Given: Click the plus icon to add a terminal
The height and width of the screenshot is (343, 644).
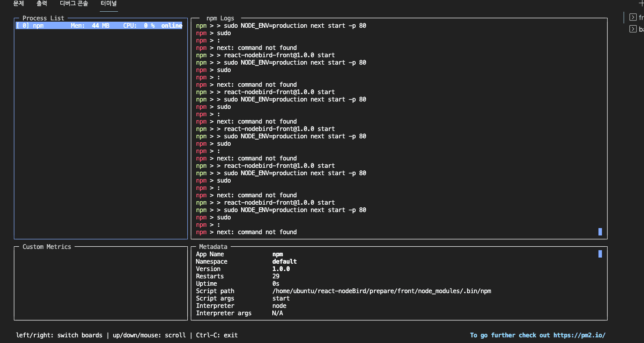Looking at the screenshot, I should click(x=641, y=3).
